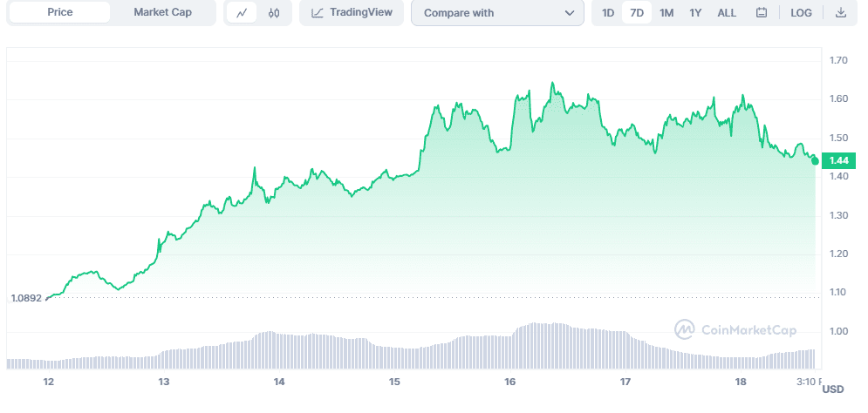Switch to candlestick chart icon
Viewport: 868px width, 413px height.
pos(273,13)
